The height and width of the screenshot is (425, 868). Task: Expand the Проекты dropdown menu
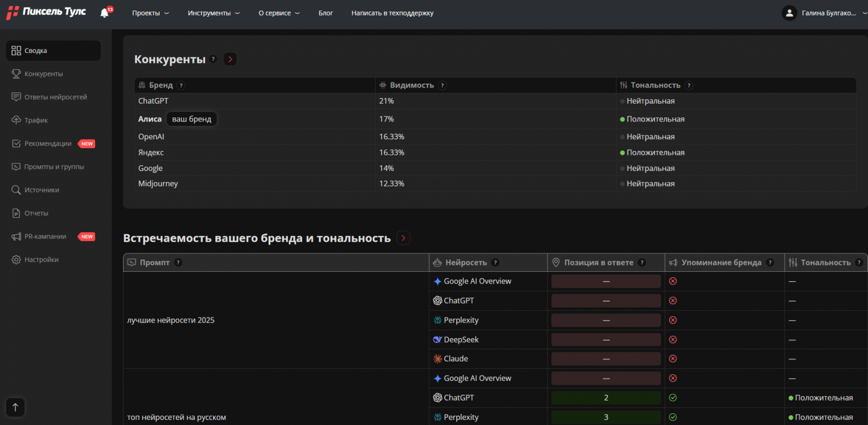[150, 13]
